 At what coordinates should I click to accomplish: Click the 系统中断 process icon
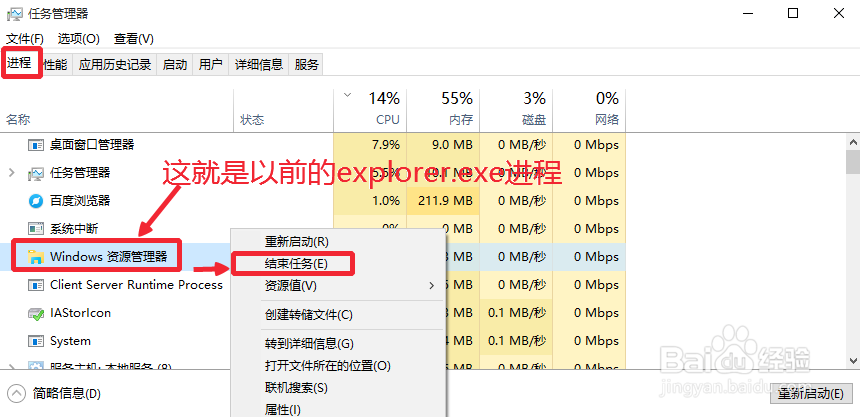click(x=36, y=228)
